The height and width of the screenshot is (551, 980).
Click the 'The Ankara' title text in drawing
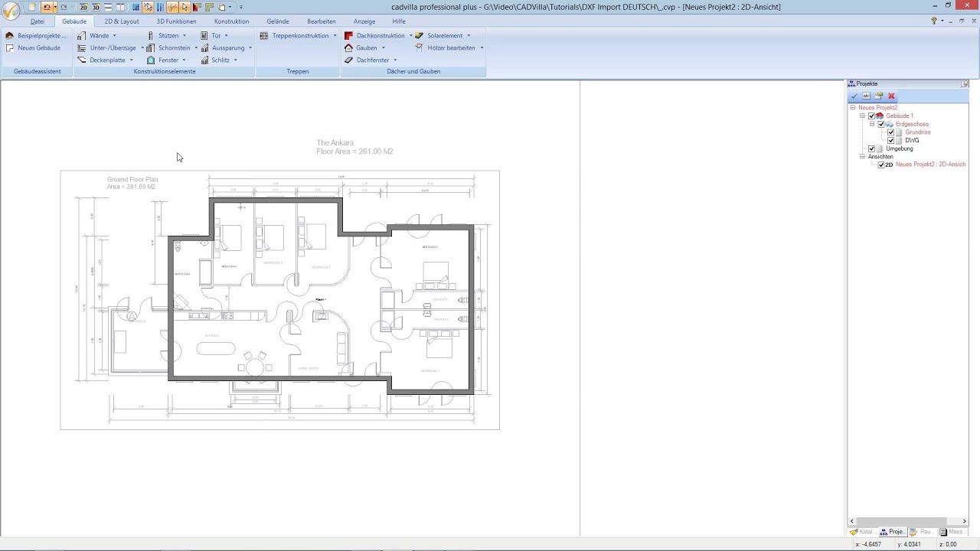pyautogui.click(x=335, y=143)
